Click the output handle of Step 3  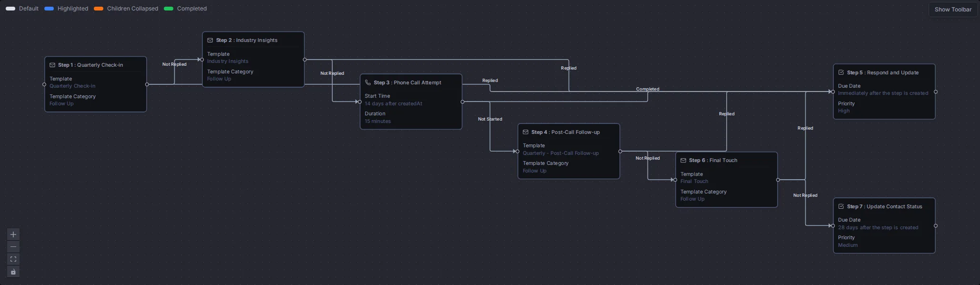coord(462,102)
